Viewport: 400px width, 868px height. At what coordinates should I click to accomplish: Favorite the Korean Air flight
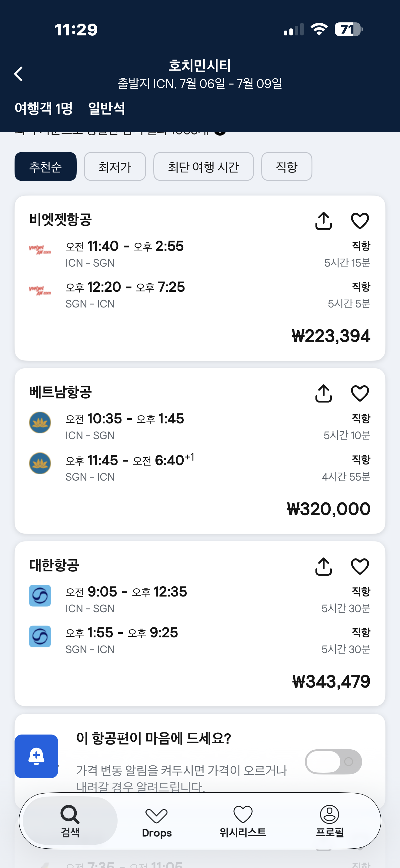(360, 567)
